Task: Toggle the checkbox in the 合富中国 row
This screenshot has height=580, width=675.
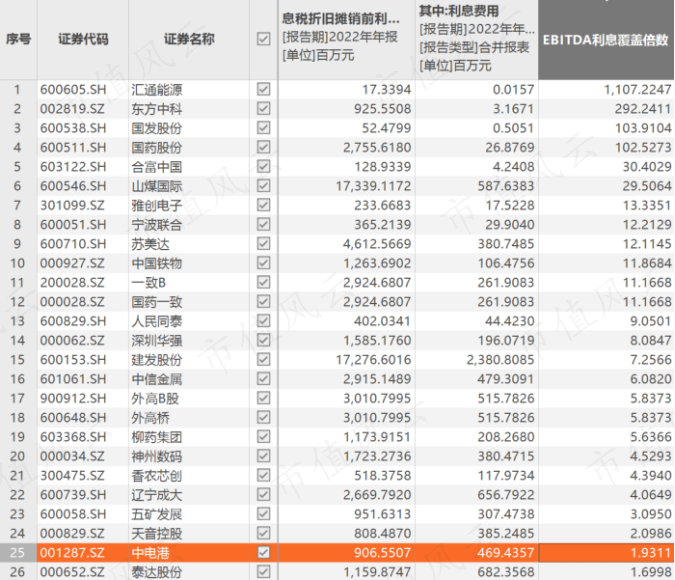Action: coord(263,166)
